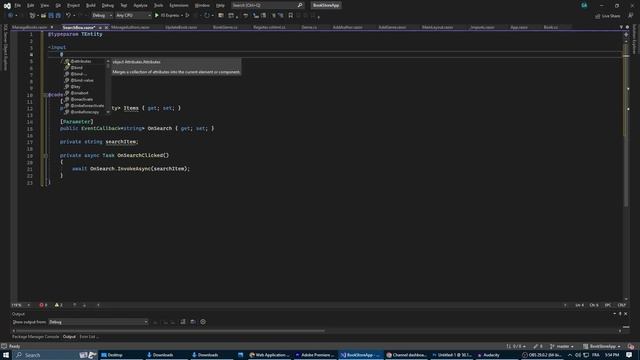Screen dimensions: 640x360
Task: Start debugging with IIS Express play button
Action: click(157, 16)
